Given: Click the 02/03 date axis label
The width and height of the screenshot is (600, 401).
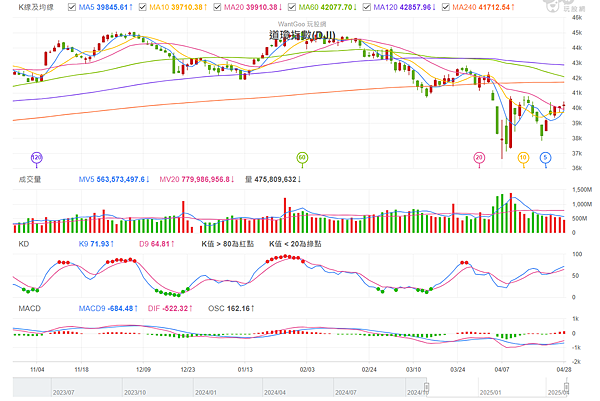Looking at the screenshot, I should click(307, 370).
